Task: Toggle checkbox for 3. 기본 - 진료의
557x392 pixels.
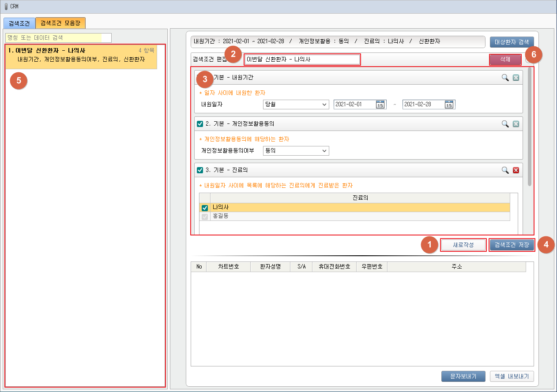Action: click(200, 170)
